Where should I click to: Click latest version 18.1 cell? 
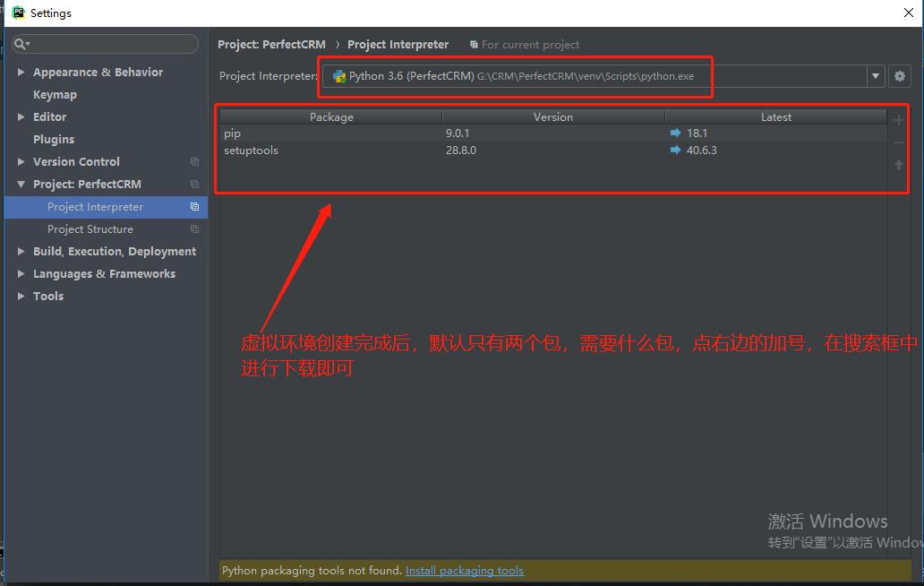coord(697,134)
